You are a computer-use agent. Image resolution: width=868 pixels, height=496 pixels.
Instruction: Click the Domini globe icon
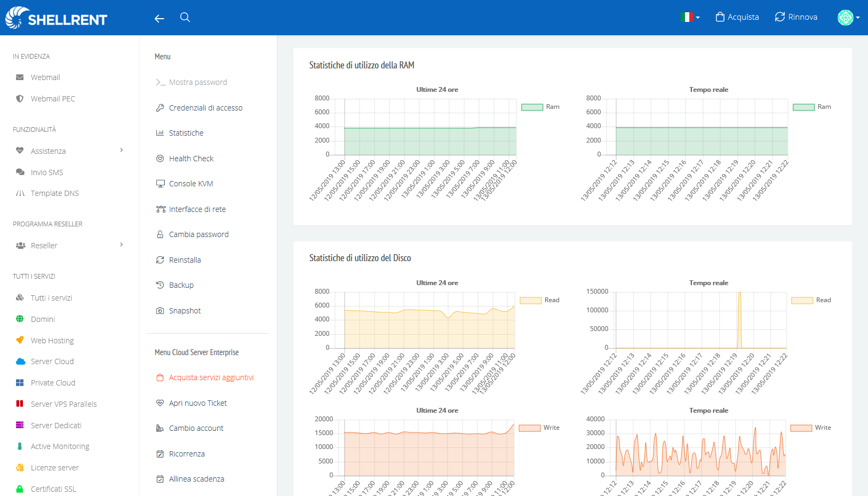point(20,319)
